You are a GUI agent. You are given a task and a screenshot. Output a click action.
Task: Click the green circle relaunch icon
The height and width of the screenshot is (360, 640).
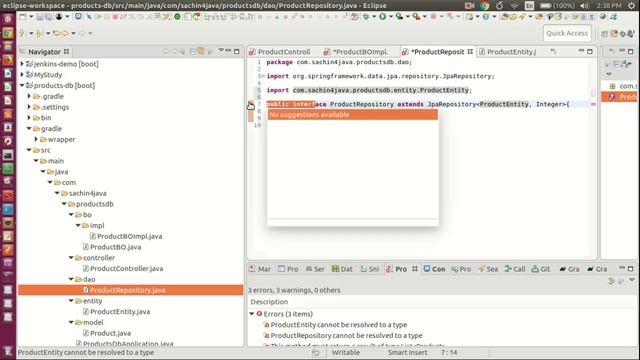(x=177, y=17)
